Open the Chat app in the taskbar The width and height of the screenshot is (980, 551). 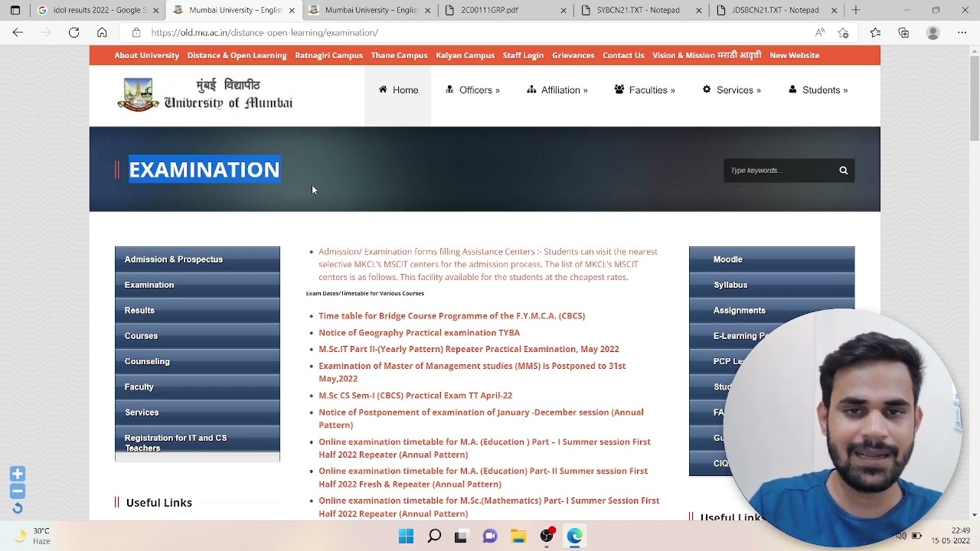pyautogui.click(x=490, y=536)
